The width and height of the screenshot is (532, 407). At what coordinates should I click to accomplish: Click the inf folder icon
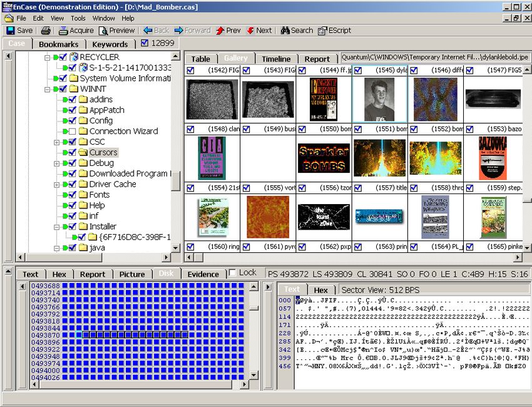83,216
